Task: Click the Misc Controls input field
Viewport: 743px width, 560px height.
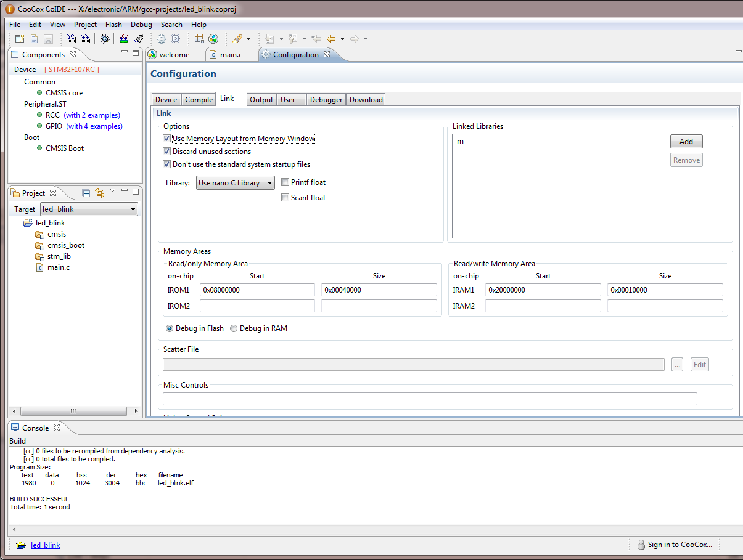Action: click(430, 399)
